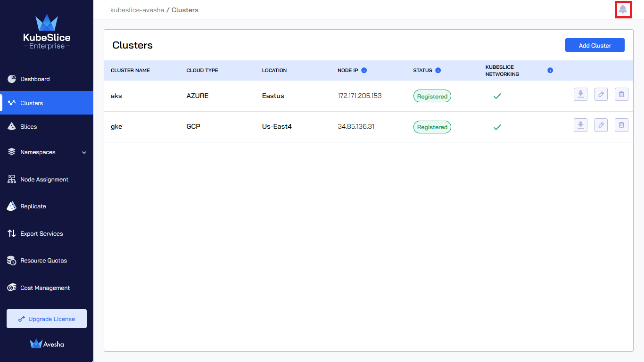
Task: Click node IP 34.85.136.31
Action: 356,126
